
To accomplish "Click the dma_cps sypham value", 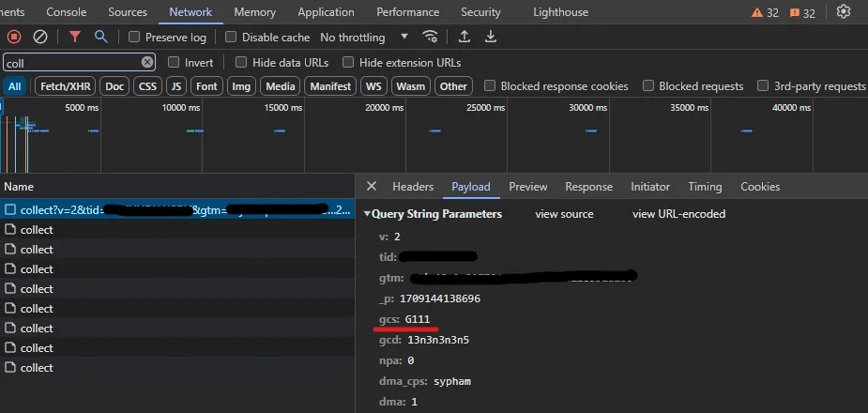I will tap(452, 381).
